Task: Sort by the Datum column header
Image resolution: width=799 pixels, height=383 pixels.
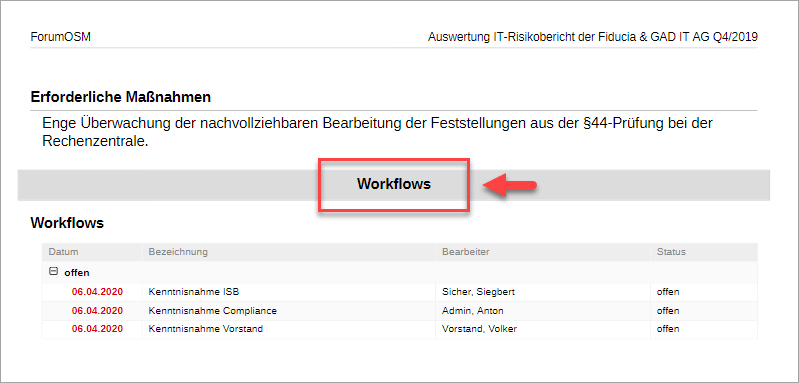Action: tap(63, 252)
